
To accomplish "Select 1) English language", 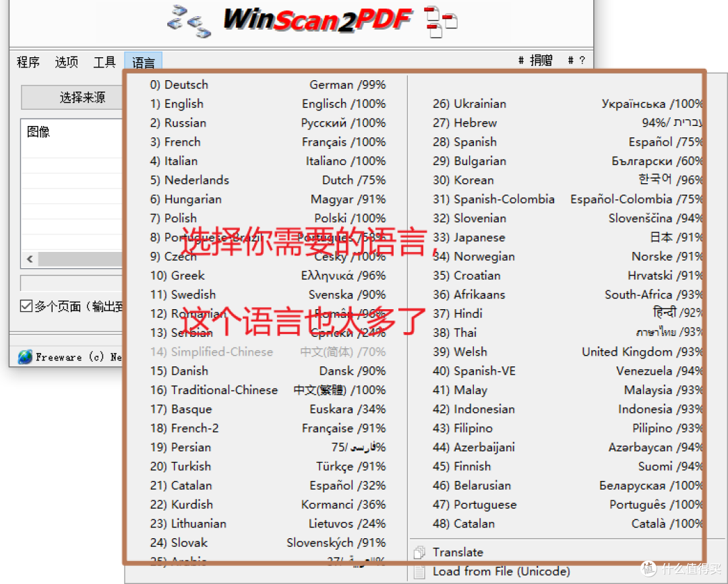I will (268, 104).
